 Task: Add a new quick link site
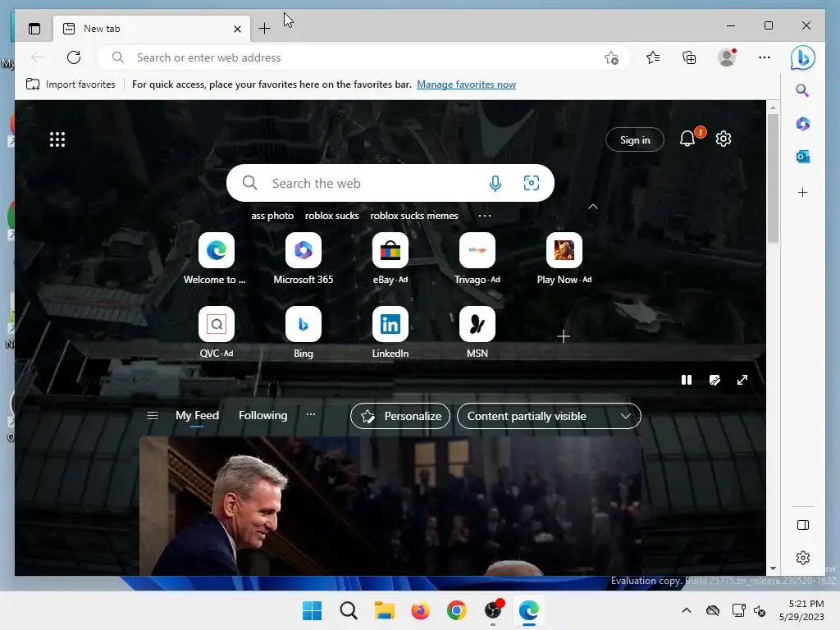563,336
